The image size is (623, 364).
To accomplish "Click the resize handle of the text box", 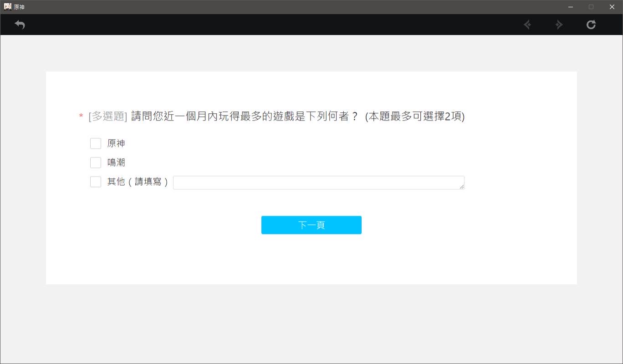I will (x=462, y=187).
